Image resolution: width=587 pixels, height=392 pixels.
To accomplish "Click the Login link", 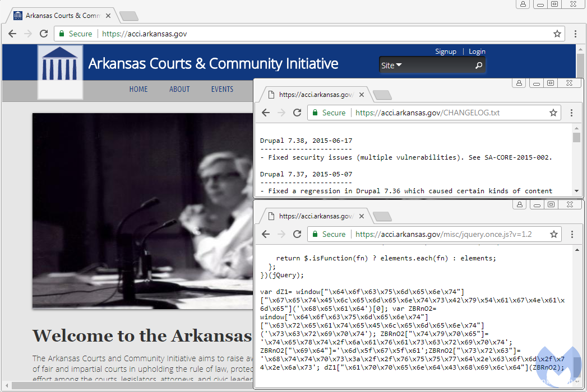I will click(477, 52).
